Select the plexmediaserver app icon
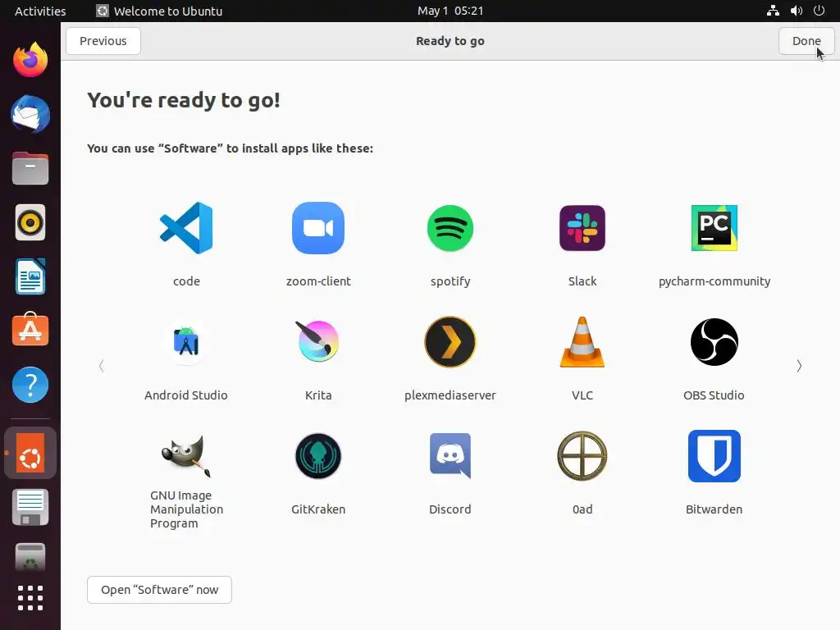 click(450, 342)
